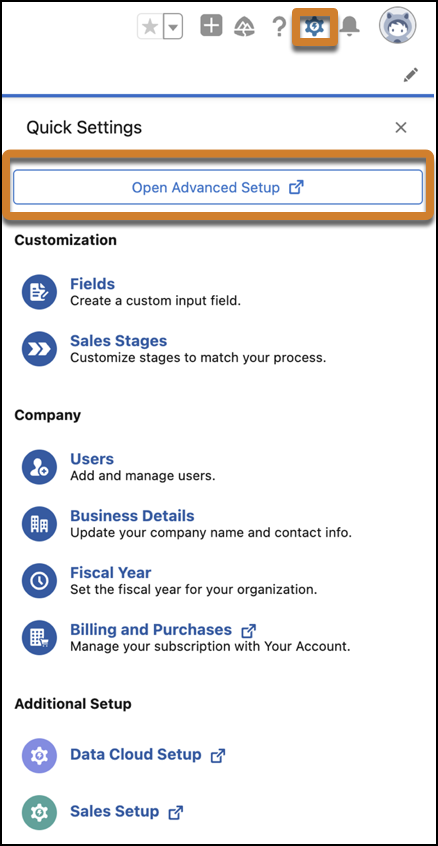Click the Sales Setup green gear icon
The image size is (438, 846).
(x=39, y=812)
